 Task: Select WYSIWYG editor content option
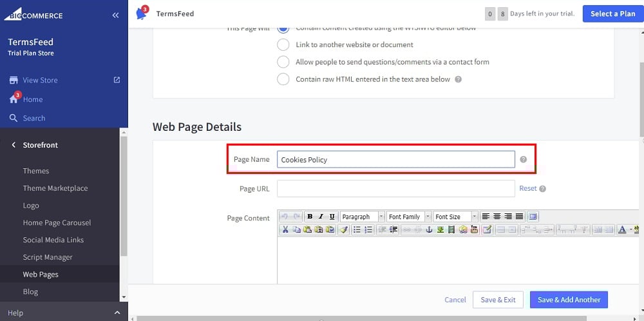[283, 28]
